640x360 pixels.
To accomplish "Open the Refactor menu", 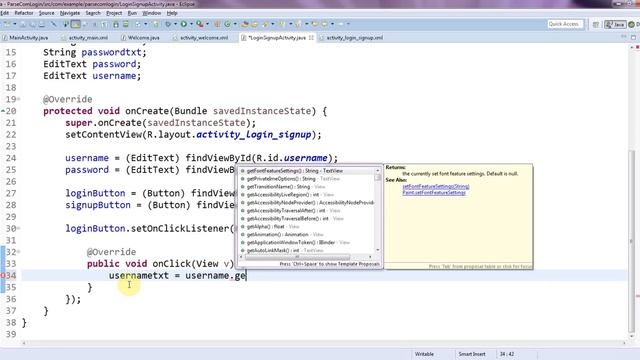I will [24, 13].
